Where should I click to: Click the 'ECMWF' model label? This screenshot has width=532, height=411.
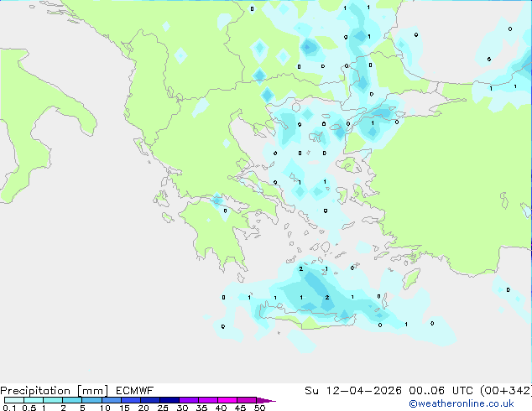tap(135, 391)
